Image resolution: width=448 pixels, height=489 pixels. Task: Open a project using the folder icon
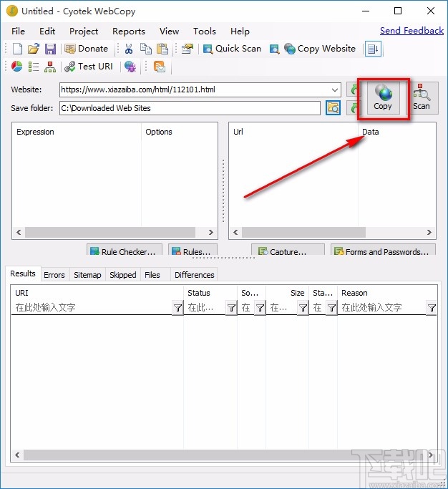point(34,49)
